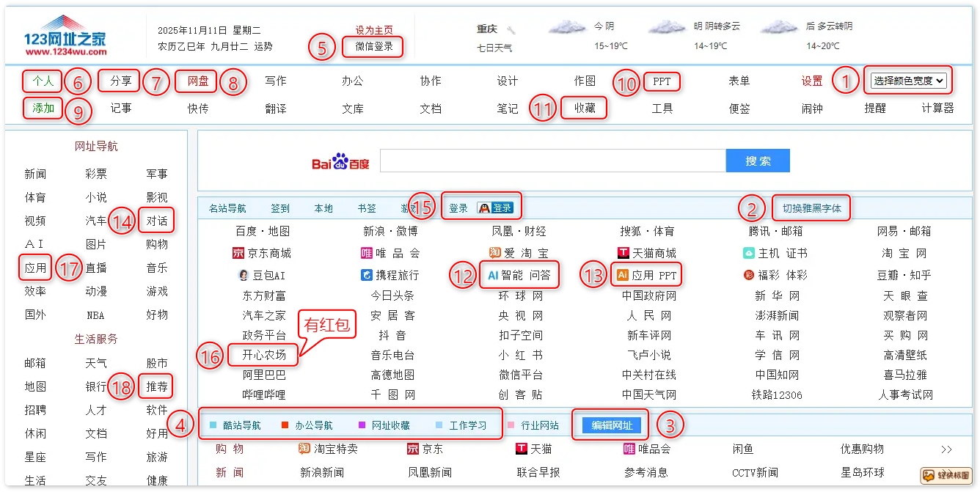Click the QQ penguin 登录 icon

click(495, 208)
